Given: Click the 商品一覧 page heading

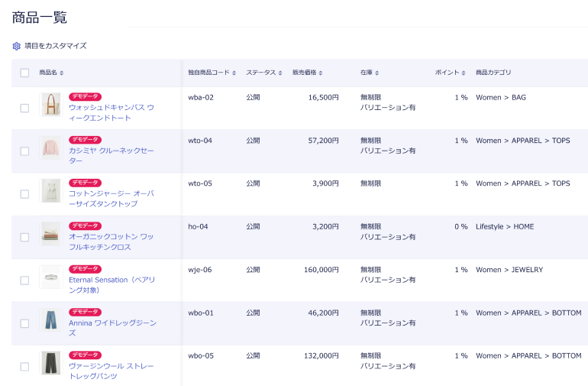Looking at the screenshot, I should tap(40, 18).
